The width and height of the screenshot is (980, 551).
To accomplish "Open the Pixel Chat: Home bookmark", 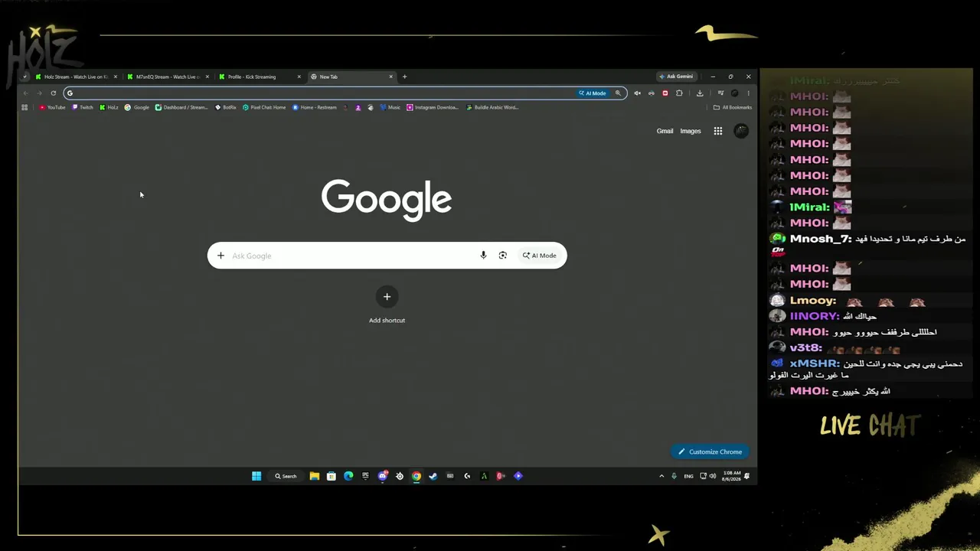I will coord(264,107).
